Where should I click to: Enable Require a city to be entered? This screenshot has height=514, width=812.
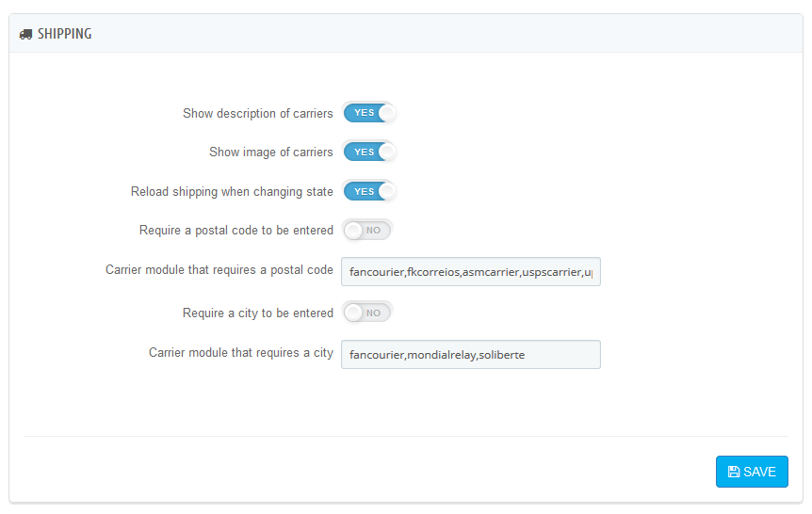pyautogui.click(x=367, y=313)
